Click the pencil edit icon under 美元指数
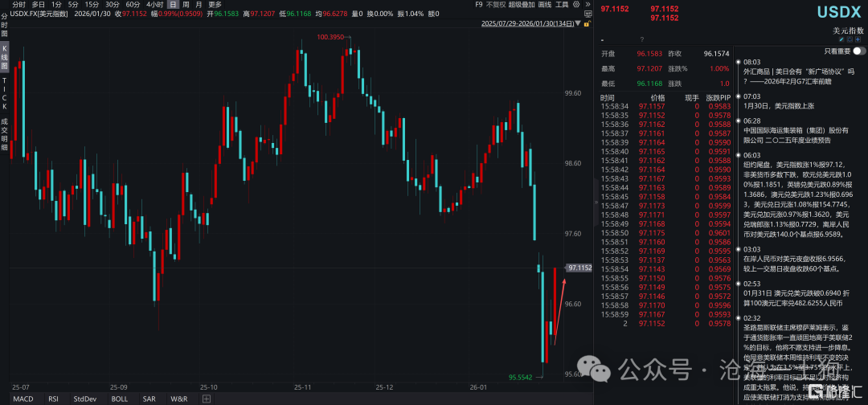Viewport: 868px width, 405px height. pos(842,39)
